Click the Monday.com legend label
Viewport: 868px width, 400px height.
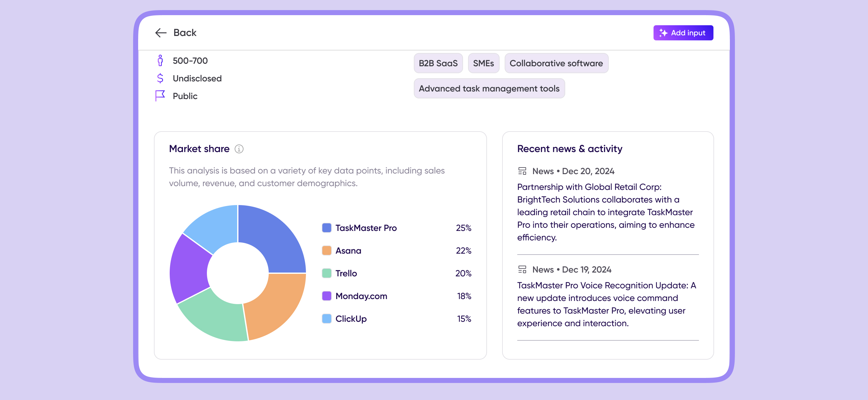pos(361,296)
